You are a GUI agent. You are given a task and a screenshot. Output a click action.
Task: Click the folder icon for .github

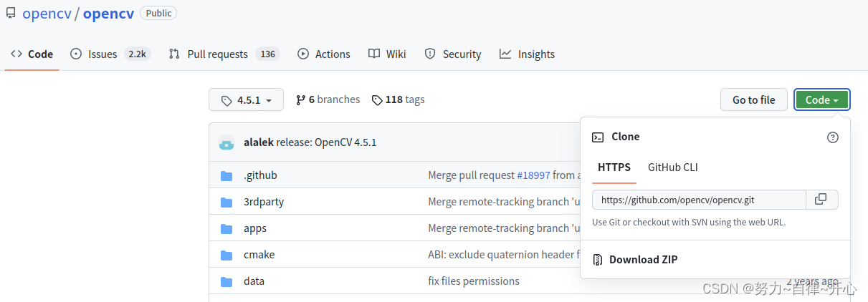click(226, 175)
